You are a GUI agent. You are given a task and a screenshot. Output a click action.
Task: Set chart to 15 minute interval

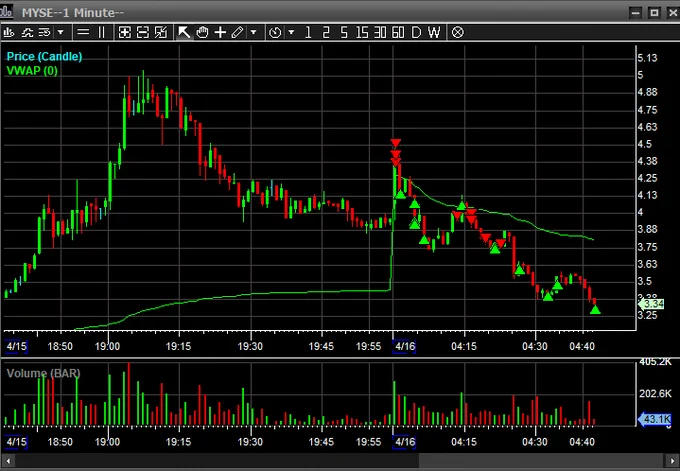(362, 33)
